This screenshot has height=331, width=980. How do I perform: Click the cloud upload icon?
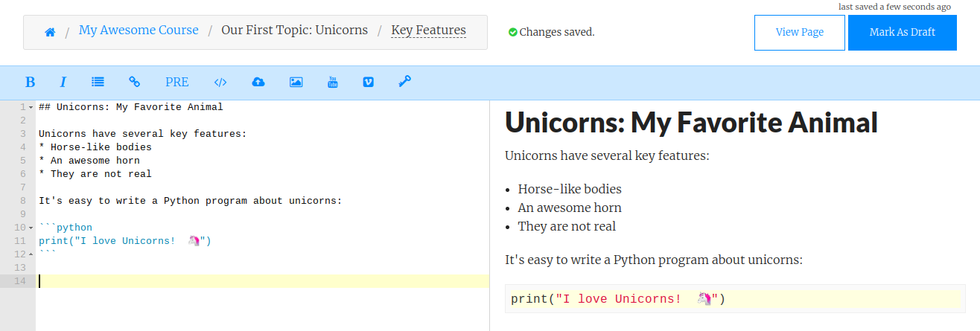258,82
